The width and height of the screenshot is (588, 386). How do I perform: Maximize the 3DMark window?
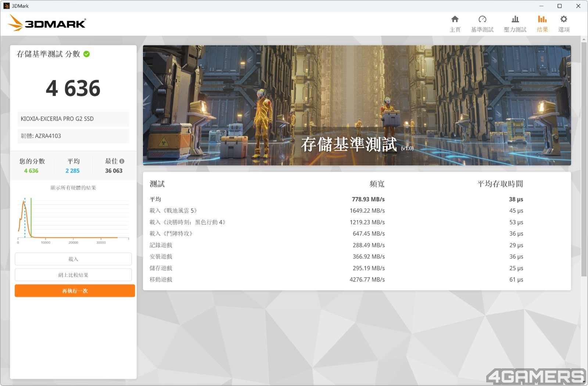click(x=559, y=6)
